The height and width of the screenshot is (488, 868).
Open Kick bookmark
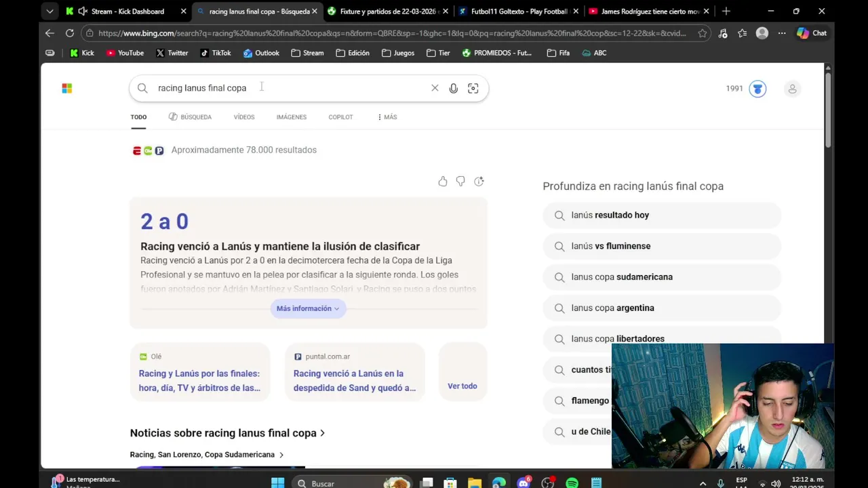pos(82,53)
